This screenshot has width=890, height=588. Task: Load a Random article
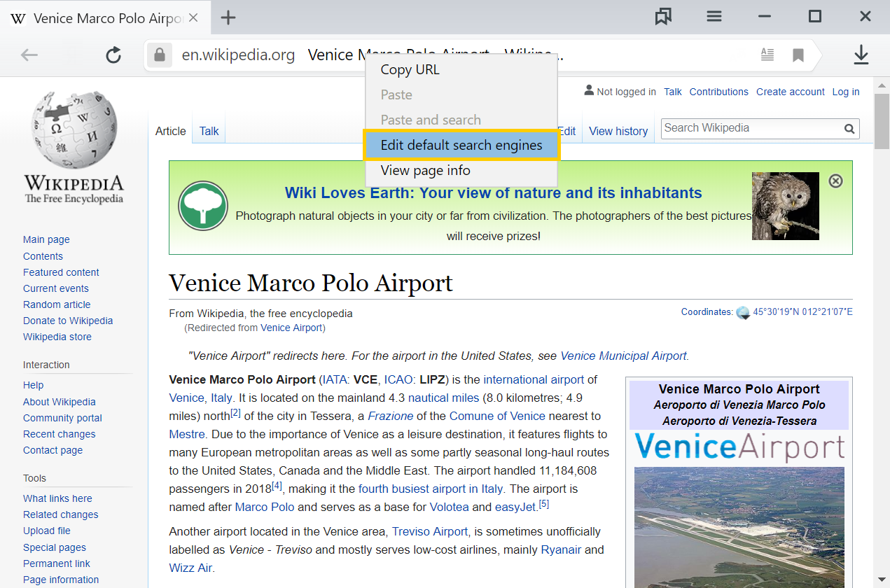57,304
